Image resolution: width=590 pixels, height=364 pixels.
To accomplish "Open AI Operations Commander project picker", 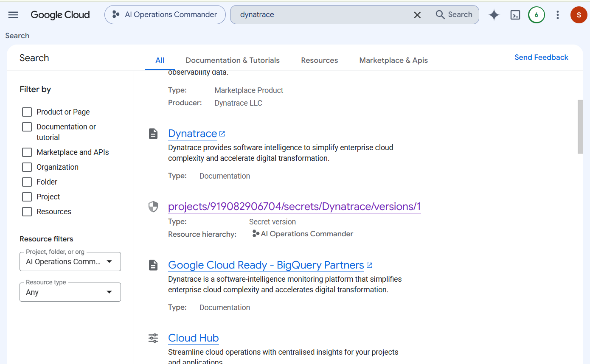I will pos(165,14).
